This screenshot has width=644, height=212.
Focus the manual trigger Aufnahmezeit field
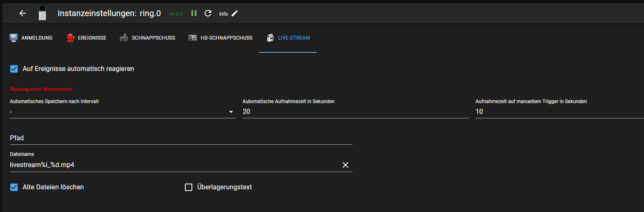pyautogui.click(x=559, y=112)
